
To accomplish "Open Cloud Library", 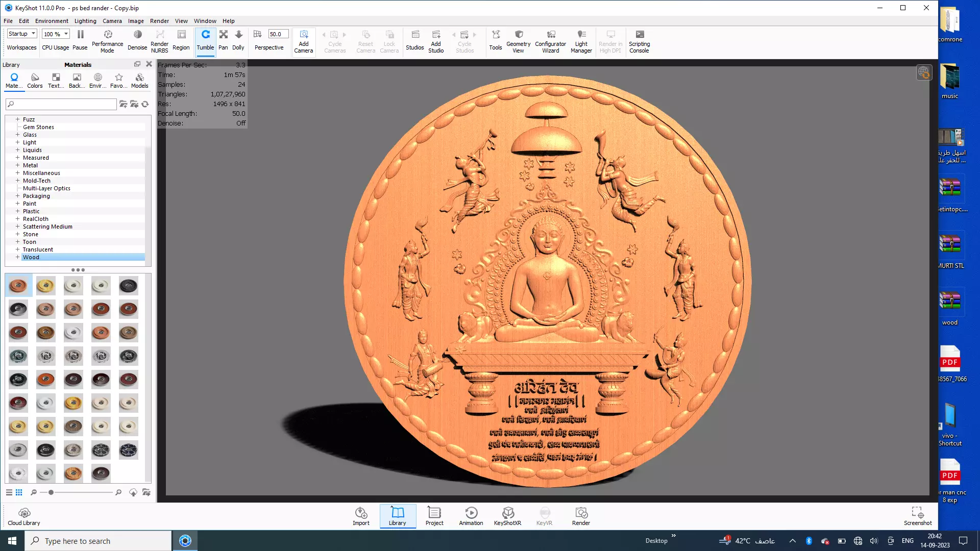I will pos(24,516).
